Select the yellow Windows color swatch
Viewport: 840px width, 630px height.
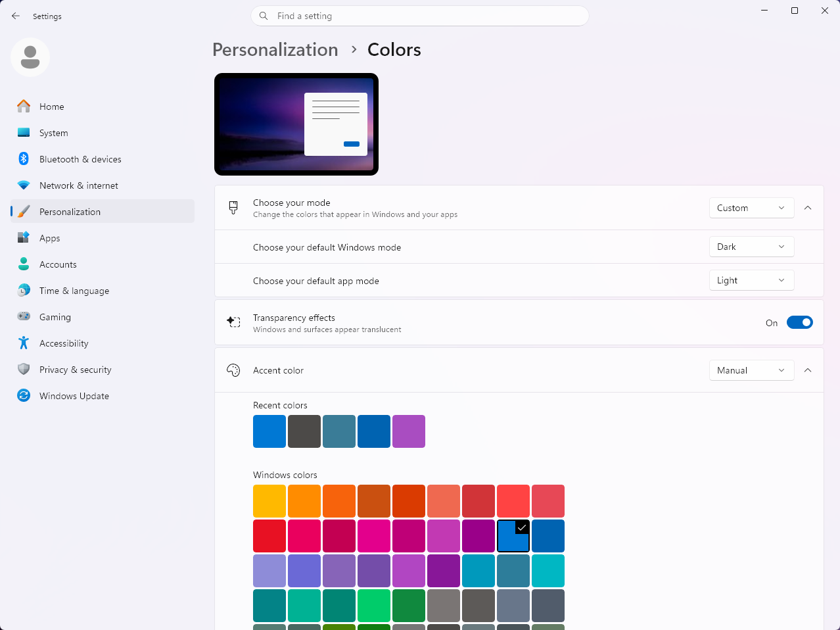269,501
